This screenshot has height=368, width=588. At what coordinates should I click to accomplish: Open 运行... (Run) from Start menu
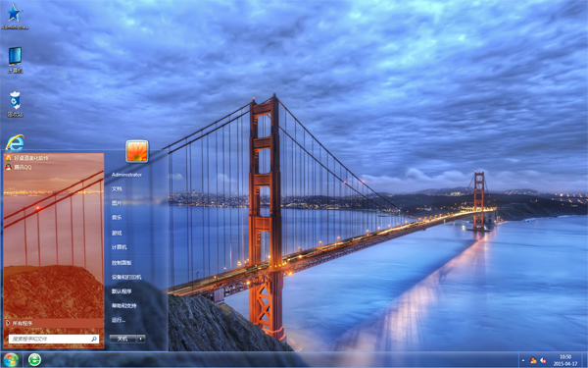click(x=119, y=320)
